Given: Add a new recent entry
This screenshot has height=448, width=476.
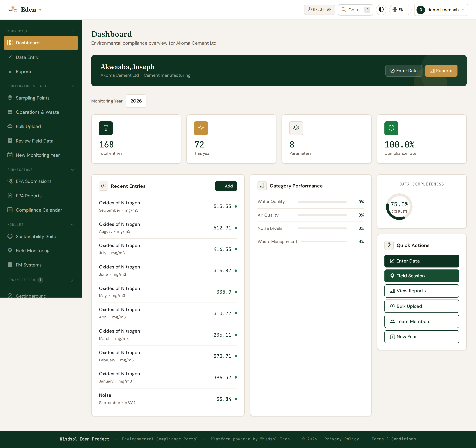Looking at the screenshot, I should coord(226,186).
